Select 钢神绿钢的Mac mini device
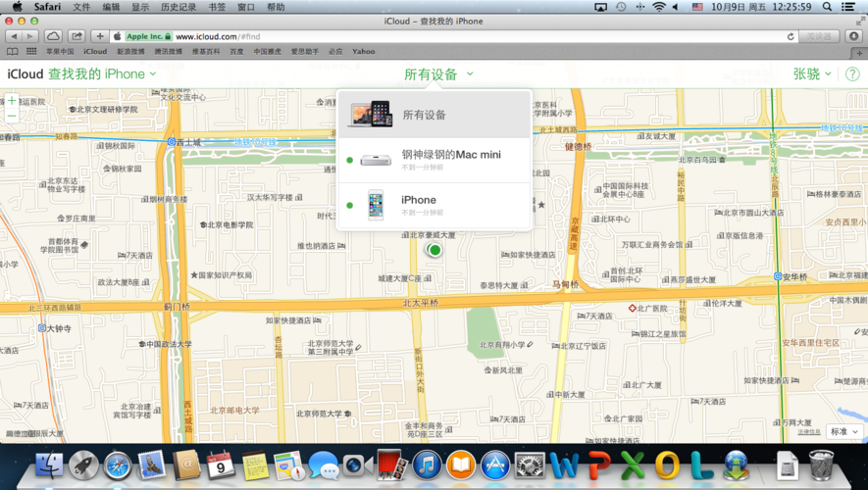868x490 pixels. [434, 161]
